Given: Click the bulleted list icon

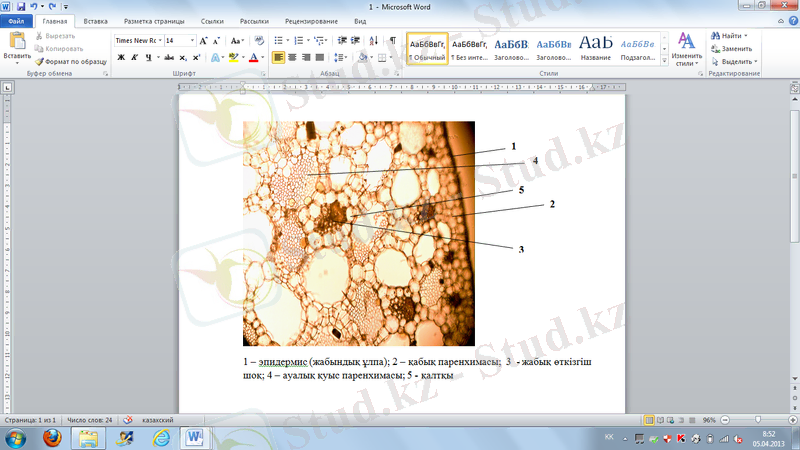Looking at the screenshot, I should (279, 40).
